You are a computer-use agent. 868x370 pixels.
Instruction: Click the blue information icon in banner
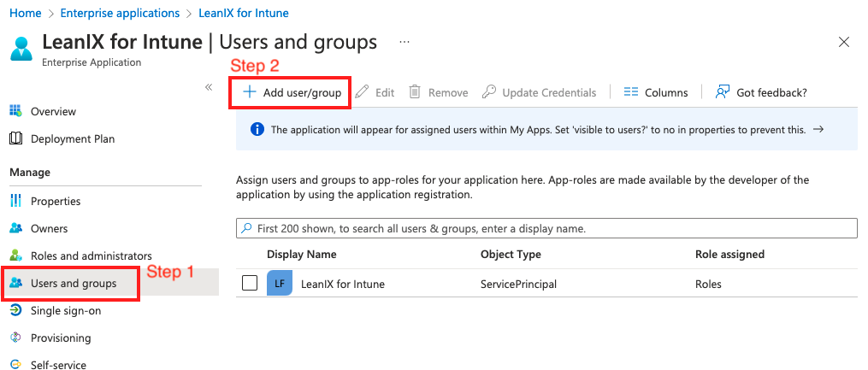coord(257,130)
